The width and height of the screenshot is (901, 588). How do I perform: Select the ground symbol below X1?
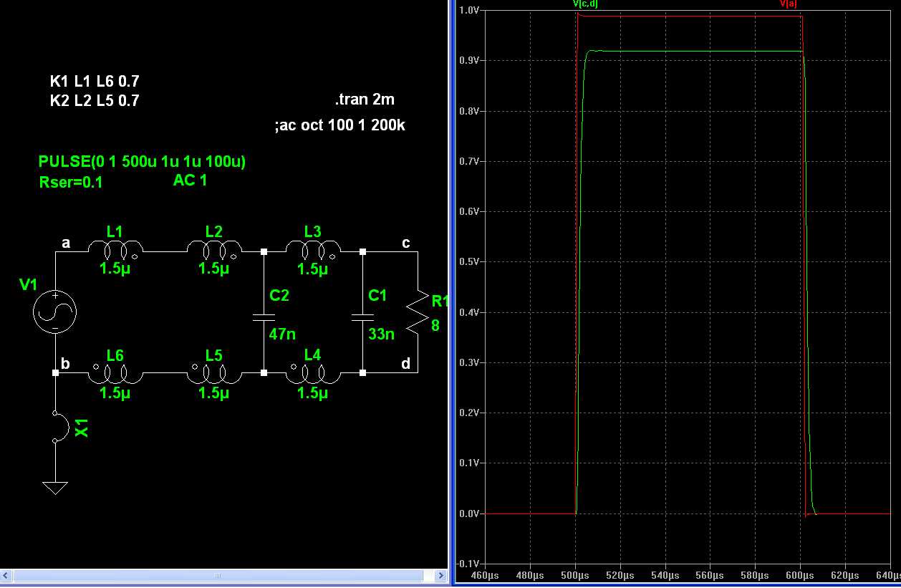click(55, 488)
